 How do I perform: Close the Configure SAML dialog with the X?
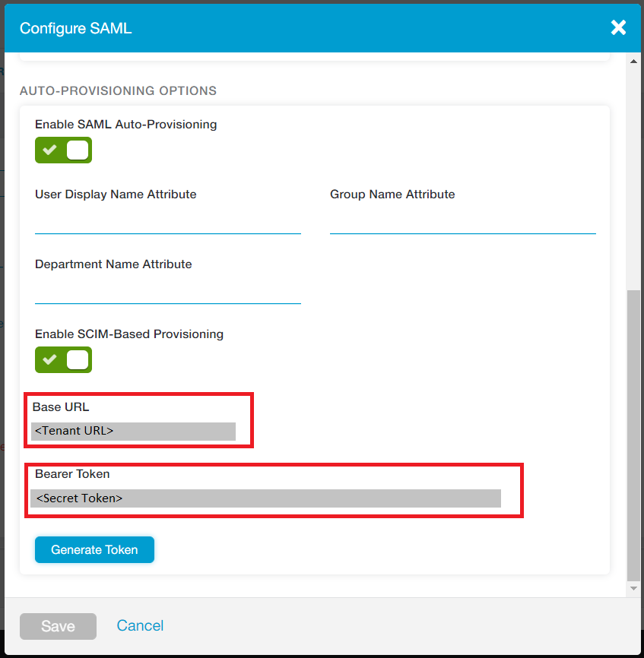(618, 27)
